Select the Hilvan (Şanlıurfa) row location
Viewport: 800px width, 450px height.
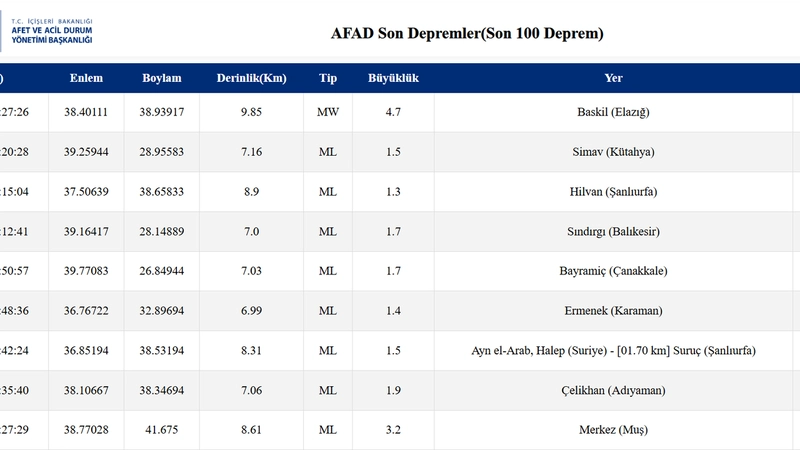pos(613,192)
